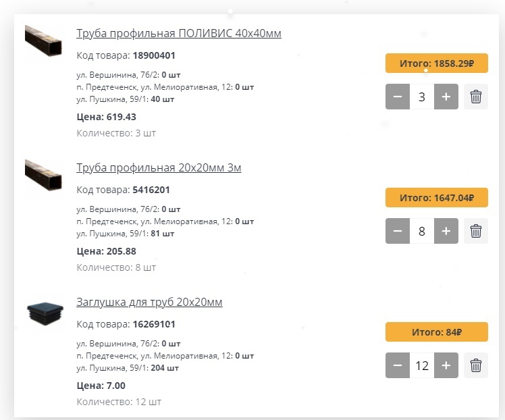
Task: Add one more Заглушка для труб 20x20мм
Action: click(x=446, y=365)
